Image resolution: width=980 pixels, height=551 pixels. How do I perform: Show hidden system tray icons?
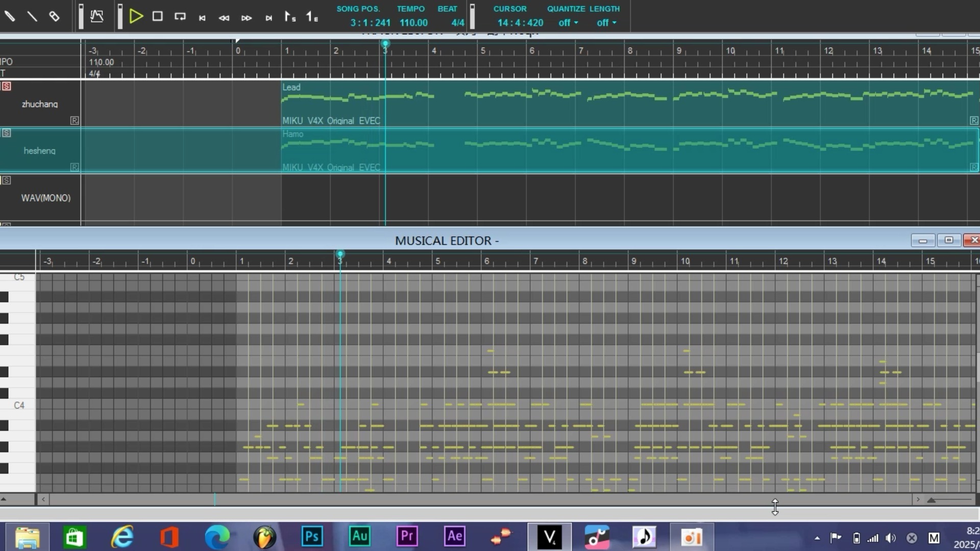pos(817,538)
